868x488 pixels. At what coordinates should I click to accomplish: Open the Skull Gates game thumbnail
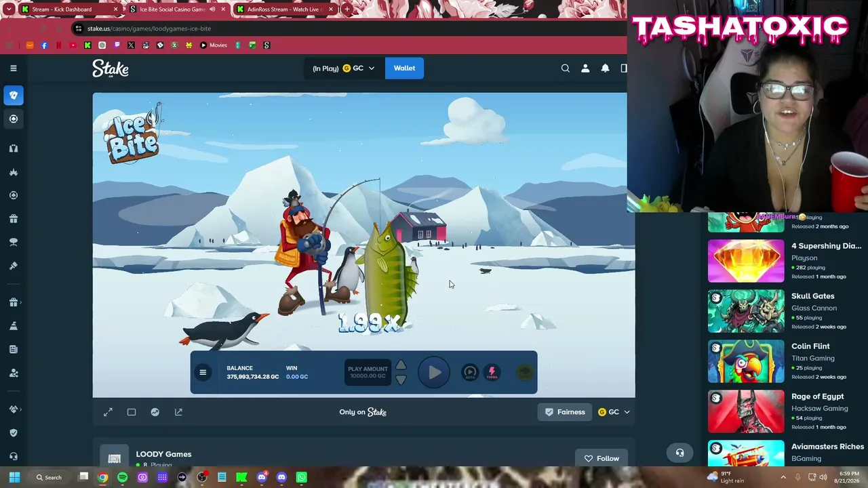tap(746, 311)
